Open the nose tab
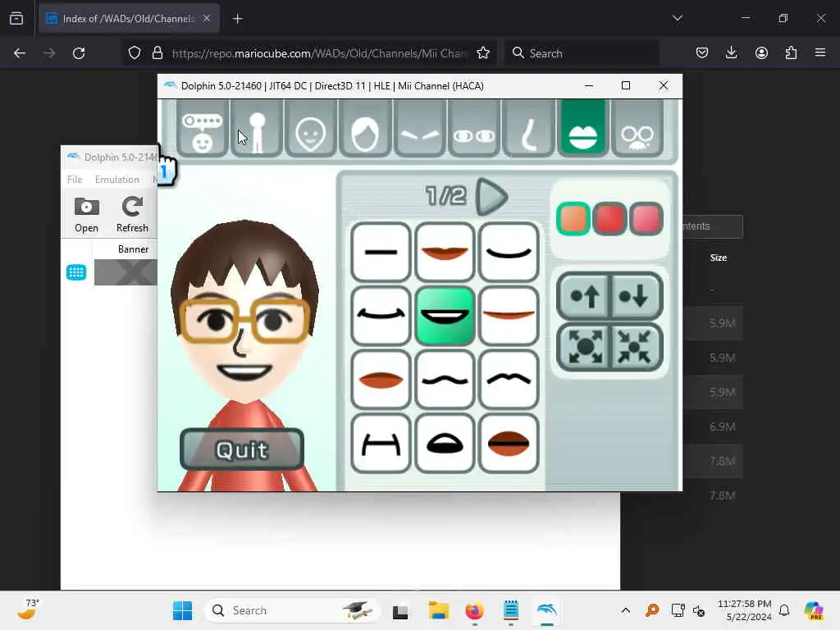The image size is (840, 630). [x=529, y=129]
